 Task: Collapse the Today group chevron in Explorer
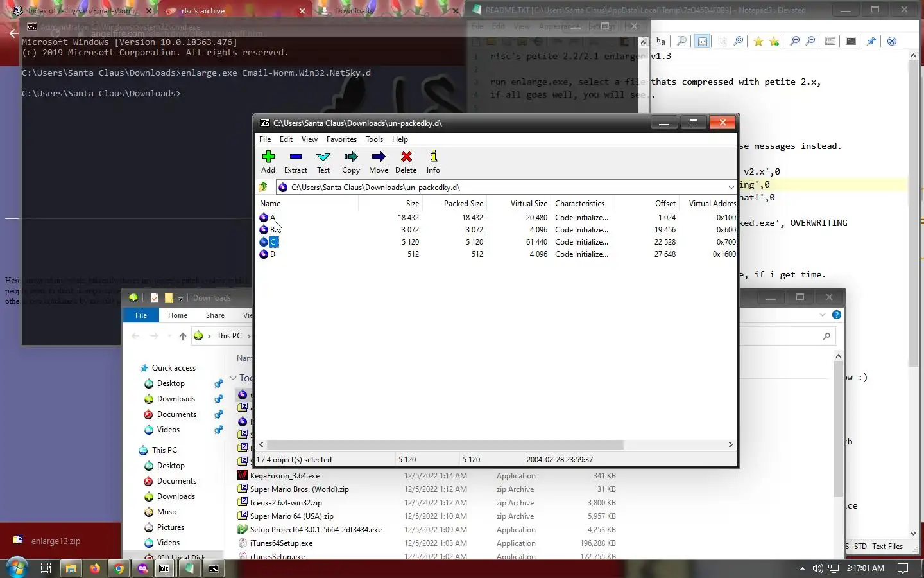click(x=233, y=378)
